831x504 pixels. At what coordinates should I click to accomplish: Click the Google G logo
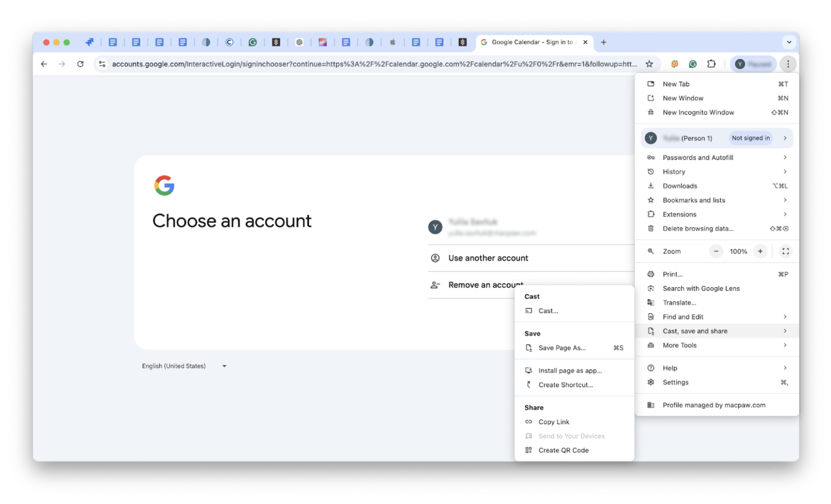[165, 185]
